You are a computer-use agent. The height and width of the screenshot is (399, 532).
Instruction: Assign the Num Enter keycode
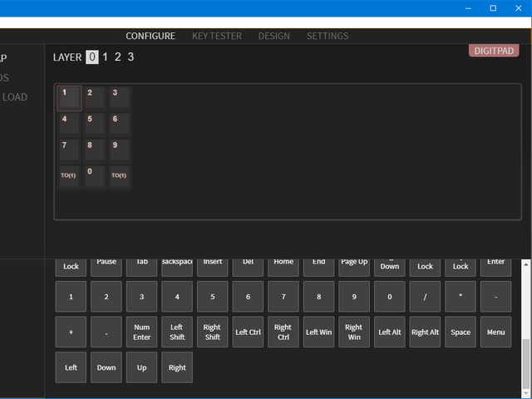point(141,332)
